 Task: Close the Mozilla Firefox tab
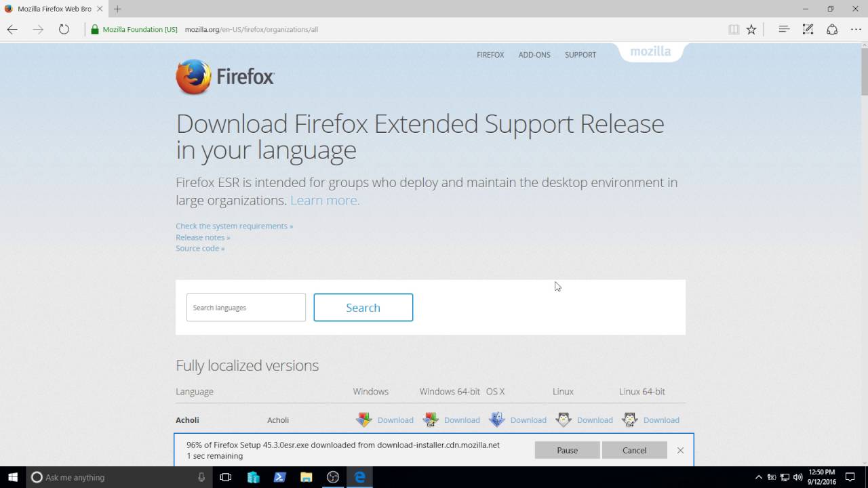(100, 9)
